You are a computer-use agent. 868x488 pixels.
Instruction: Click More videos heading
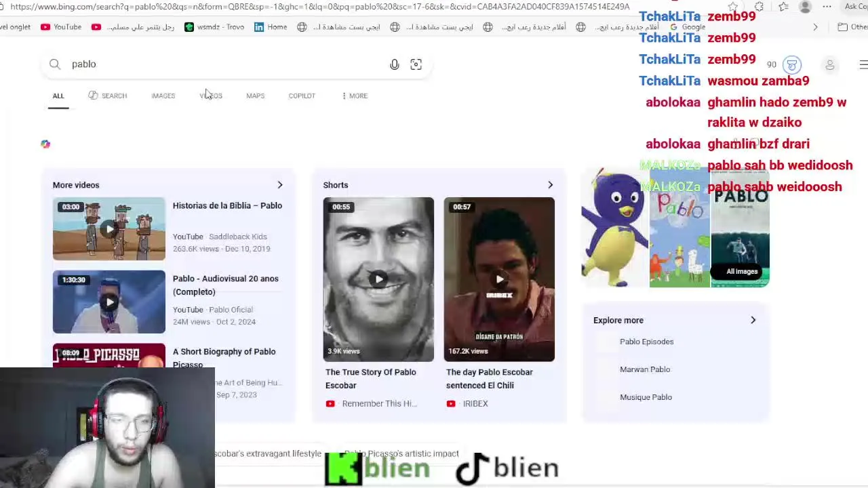click(76, 185)
